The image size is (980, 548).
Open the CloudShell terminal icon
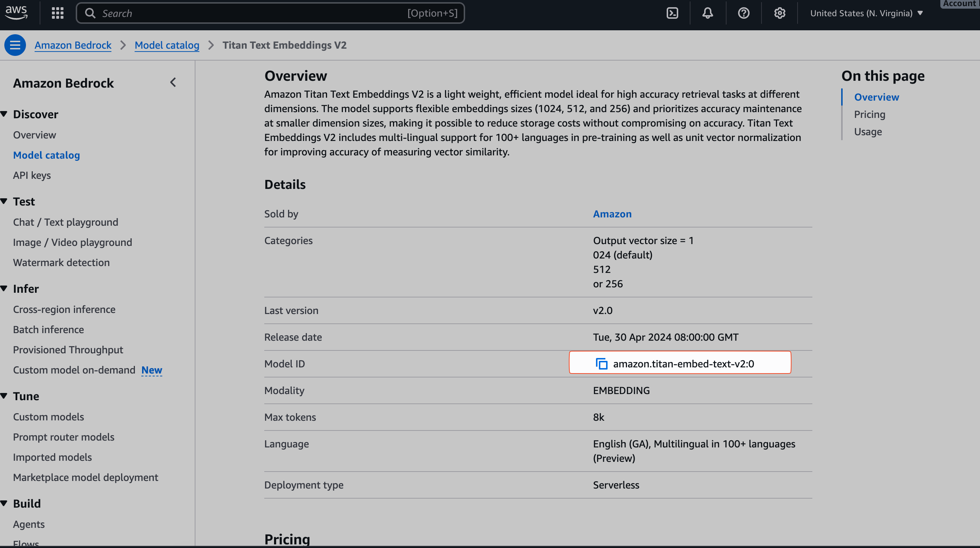click(x=672, y=13)
